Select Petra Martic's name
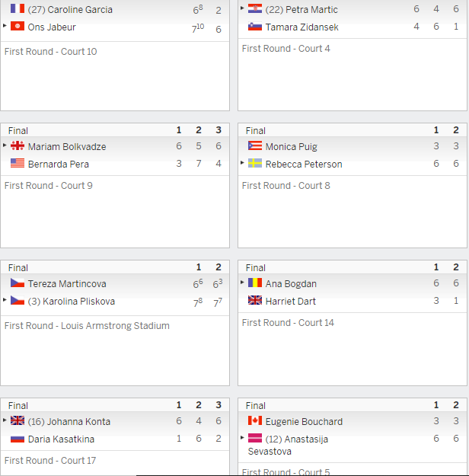469x476 pixels. (311, 10)
